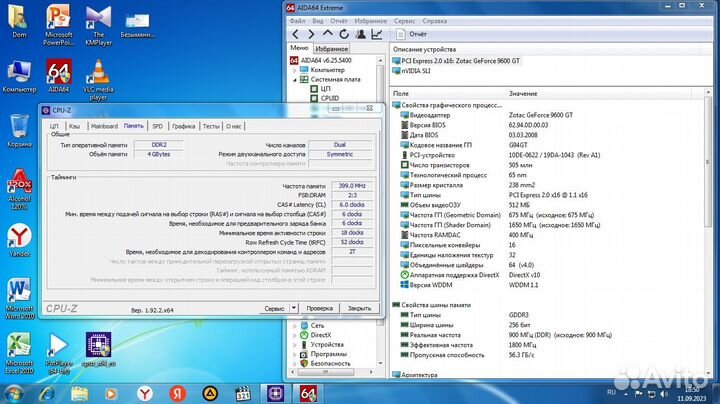
Task: Switch to the CPU-Z taskbar button
Action: [x=276, y=393]
